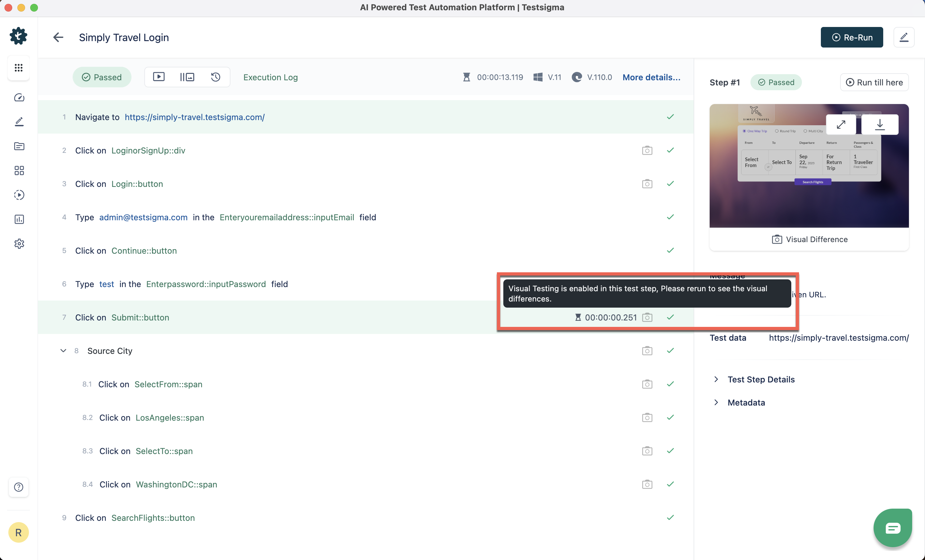The height and width of the screenshot is (560, 925).
Task: Click the Re-Run button
Action: [851, 37]
